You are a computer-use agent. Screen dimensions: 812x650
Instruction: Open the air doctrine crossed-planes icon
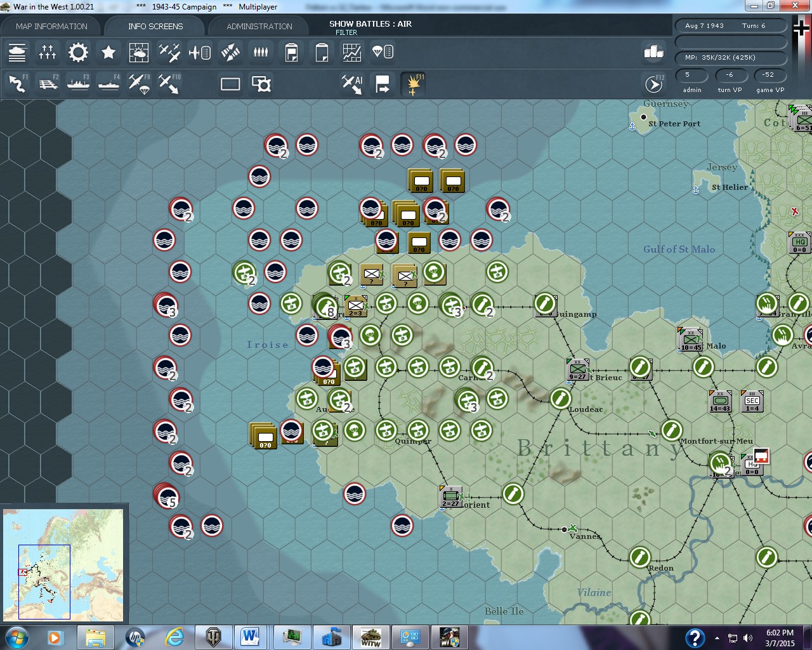[169, 52]
